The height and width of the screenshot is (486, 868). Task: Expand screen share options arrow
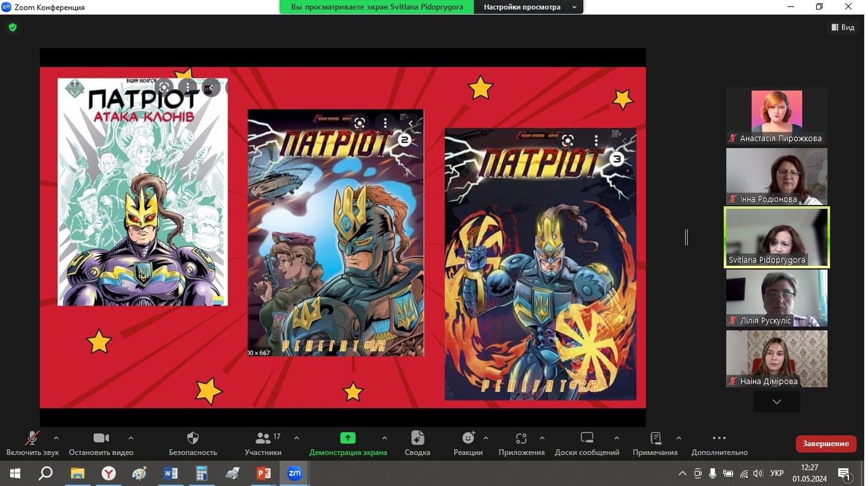coord(385,438)
